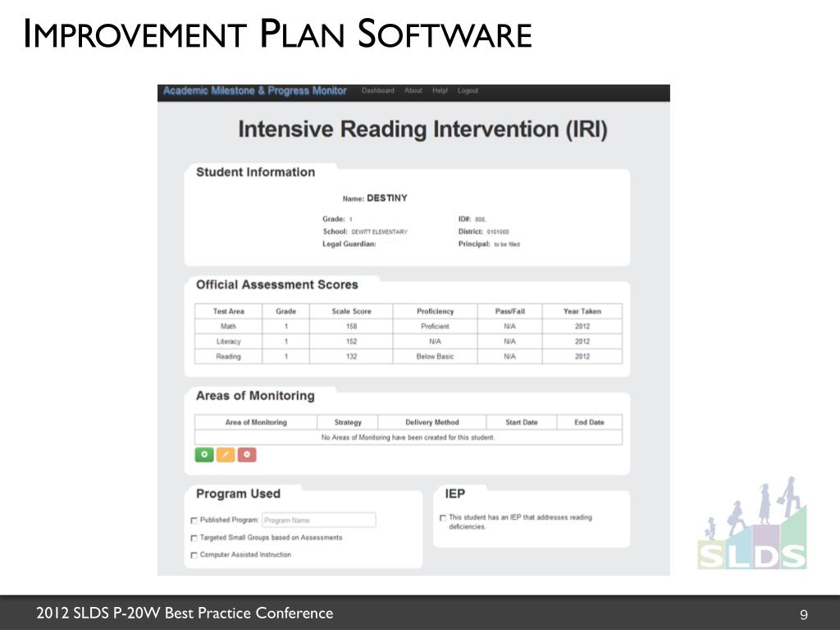Viewport: 840px width, 630px height.
Task: Check the Published Program checkbox
Action: point(194,520)
